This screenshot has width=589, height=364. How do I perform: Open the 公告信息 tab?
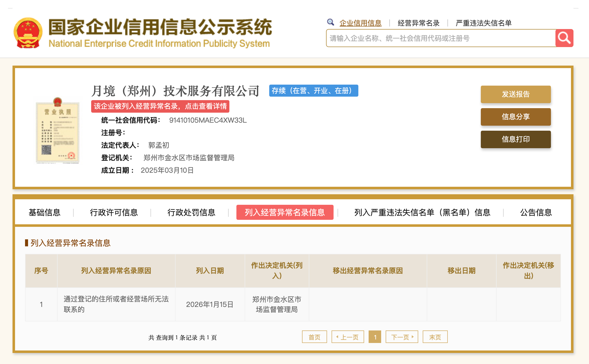coord(536,213)
